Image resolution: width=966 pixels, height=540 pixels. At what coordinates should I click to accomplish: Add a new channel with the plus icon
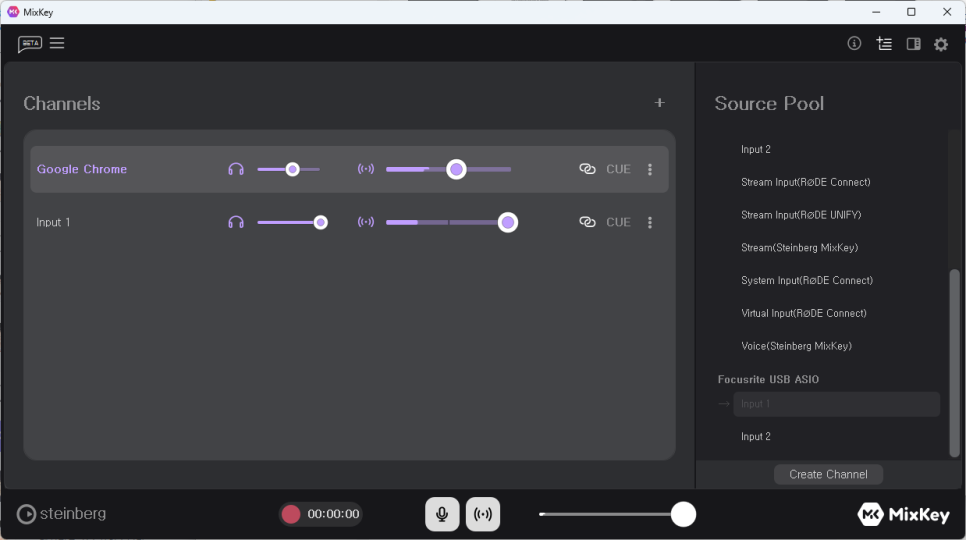point(660,103)
